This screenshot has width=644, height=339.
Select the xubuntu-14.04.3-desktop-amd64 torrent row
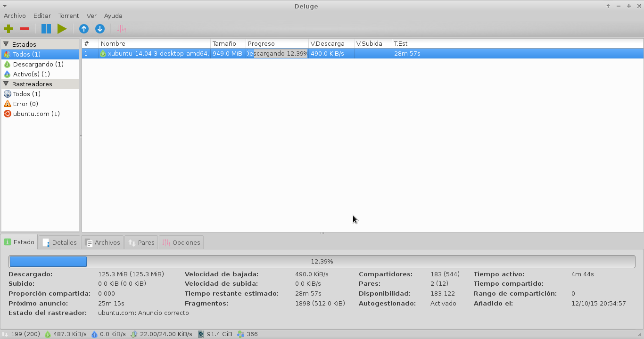point(363,54)
